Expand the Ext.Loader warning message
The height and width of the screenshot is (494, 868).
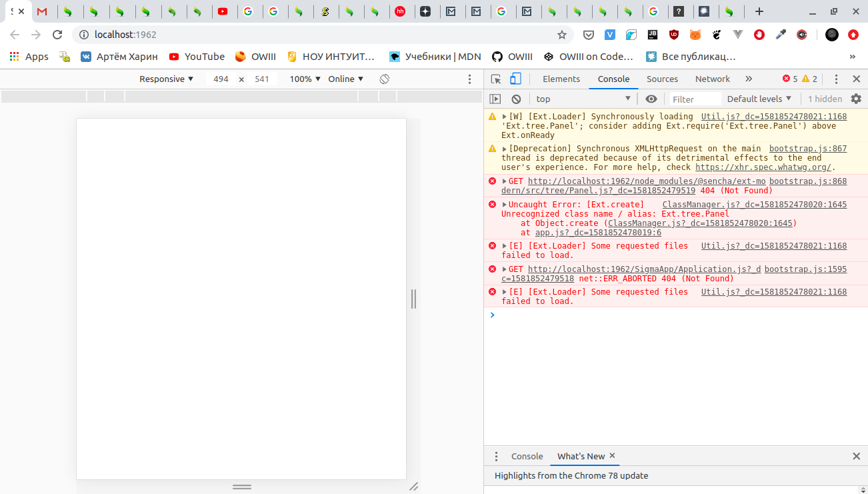tap(505, 117)
